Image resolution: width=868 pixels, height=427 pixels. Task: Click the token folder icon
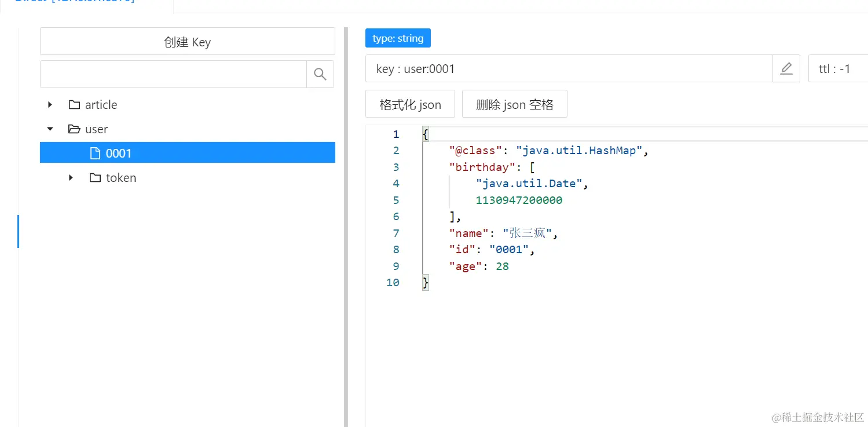tap(95, 178)
